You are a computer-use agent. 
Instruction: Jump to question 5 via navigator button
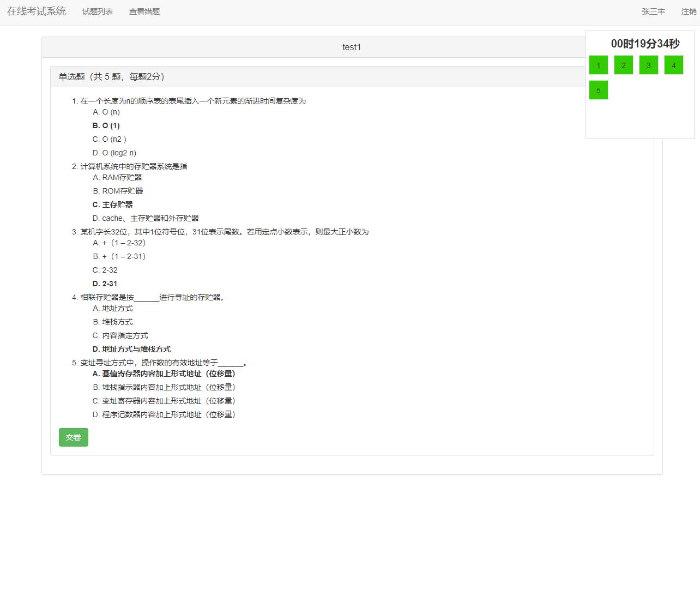point(598,90)
